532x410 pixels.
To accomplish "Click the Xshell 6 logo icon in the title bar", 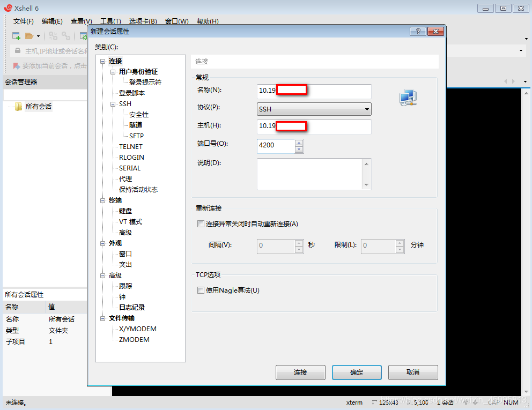I will coord(8,8).
